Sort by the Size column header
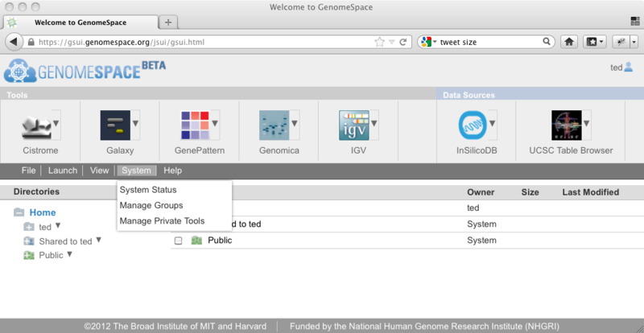 coord(530,192)
